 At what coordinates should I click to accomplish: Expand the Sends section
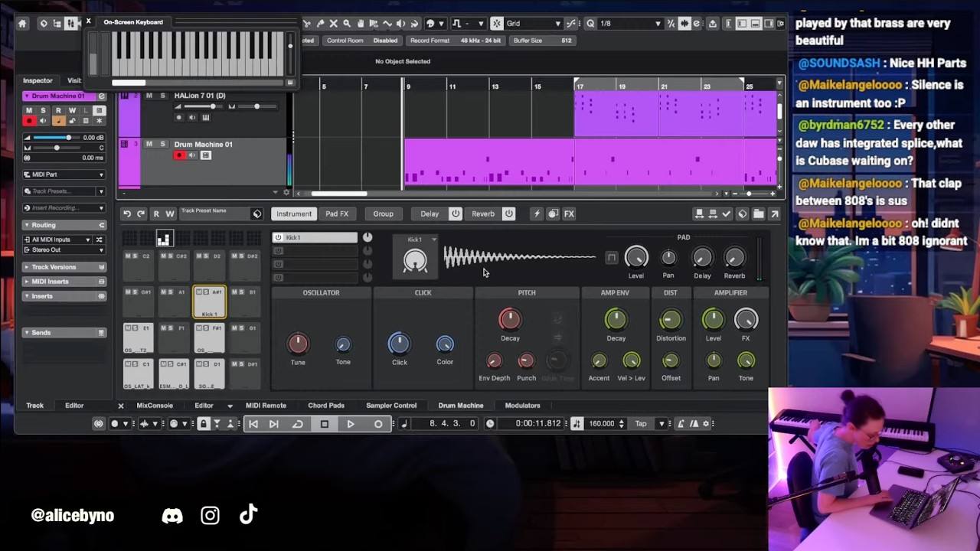(x=64, y=333)
